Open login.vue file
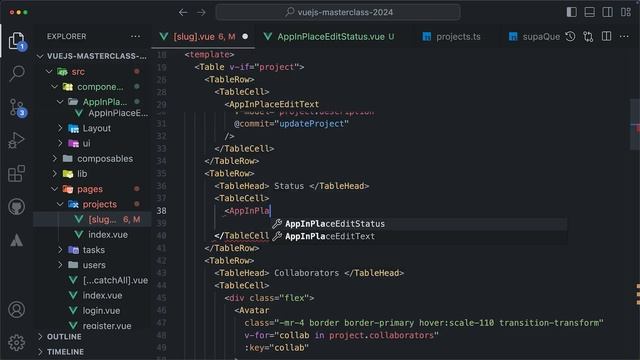The width and height of the screenshot is (640, 360). (x=92, y=311)
